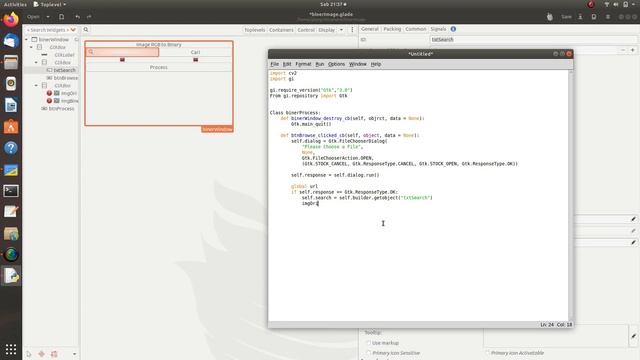Screen dimensions: 640x360
Task: Click the search icon above the canvas
Action: (x=86, y=29)
